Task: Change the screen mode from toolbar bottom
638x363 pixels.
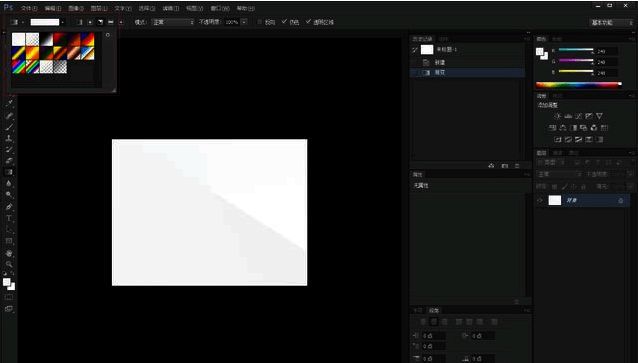Action: (x=9, y=309)
